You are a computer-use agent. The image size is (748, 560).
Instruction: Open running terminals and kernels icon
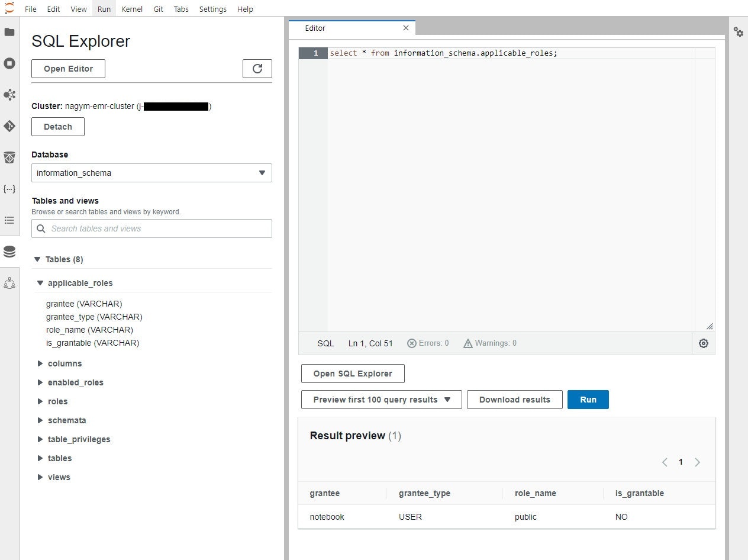(x=9, y=63)
